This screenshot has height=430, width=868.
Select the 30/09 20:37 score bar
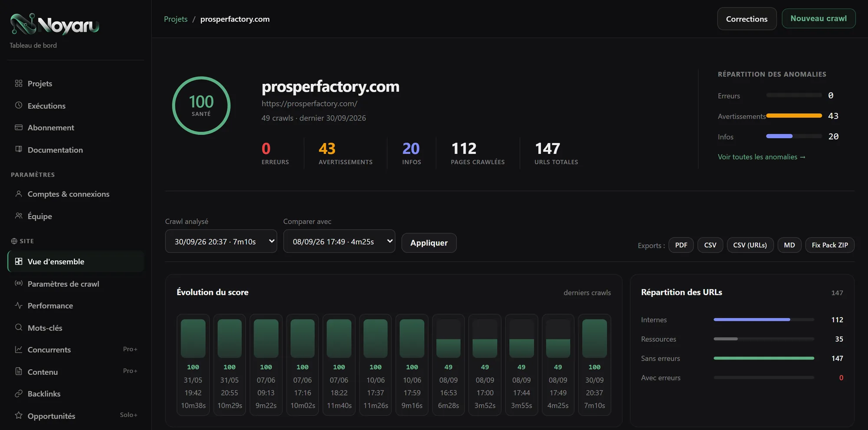pyautogui.click(x=595, y=364)
